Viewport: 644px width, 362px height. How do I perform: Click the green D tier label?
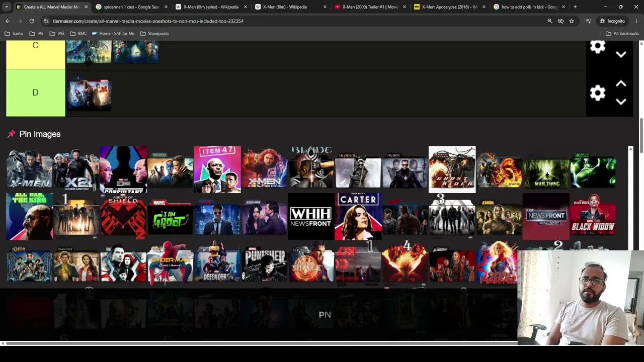click(35, 93)
